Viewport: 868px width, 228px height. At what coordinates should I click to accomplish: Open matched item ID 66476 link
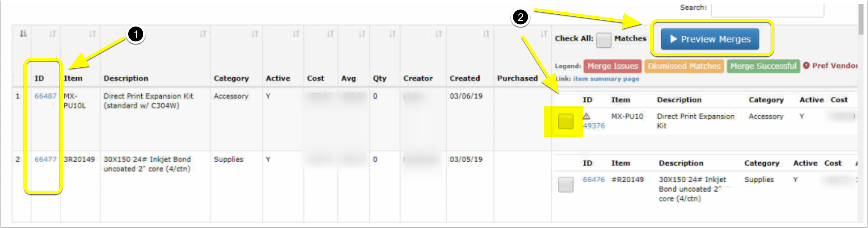[594, 179]
